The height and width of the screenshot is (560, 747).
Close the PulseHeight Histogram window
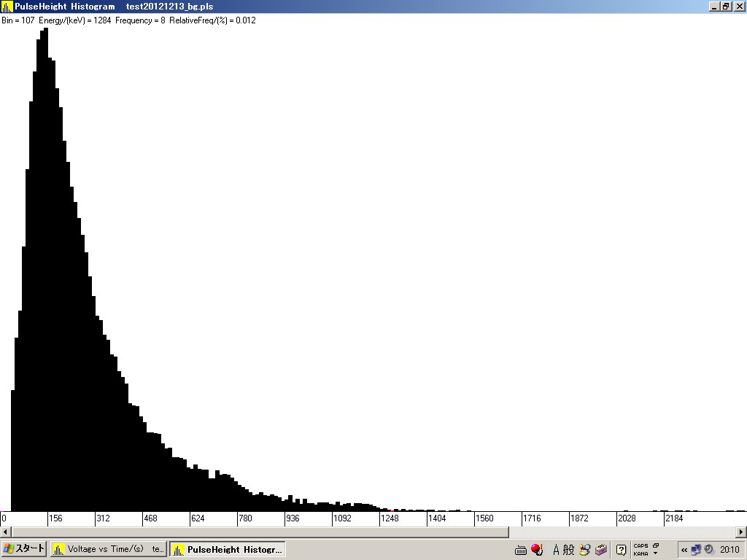[739, 7]
